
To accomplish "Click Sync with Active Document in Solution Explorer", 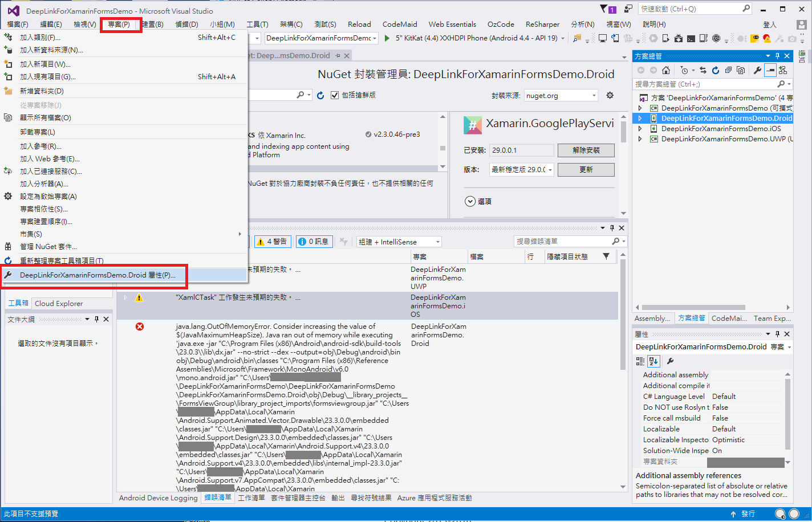I will click(703, 70).
